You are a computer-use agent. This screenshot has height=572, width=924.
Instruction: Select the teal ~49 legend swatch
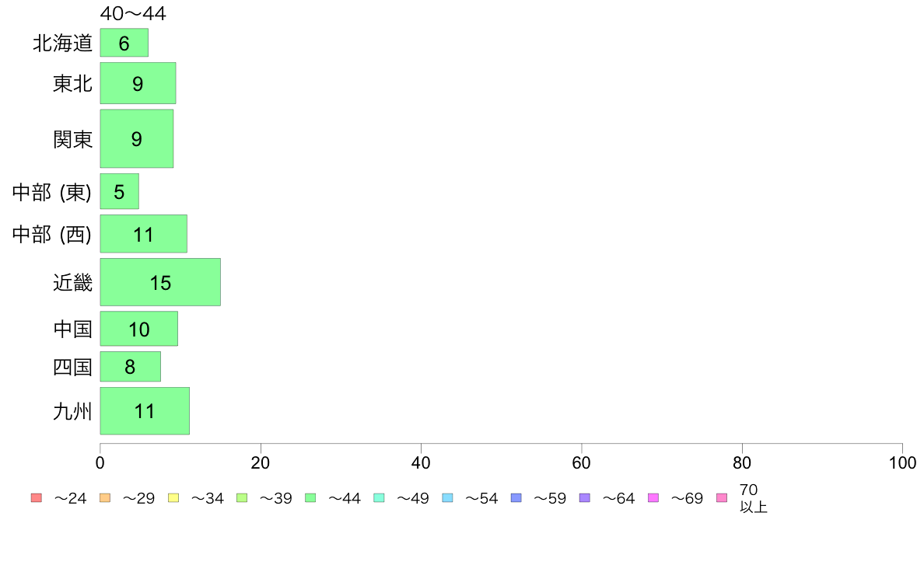pos(379,497)
